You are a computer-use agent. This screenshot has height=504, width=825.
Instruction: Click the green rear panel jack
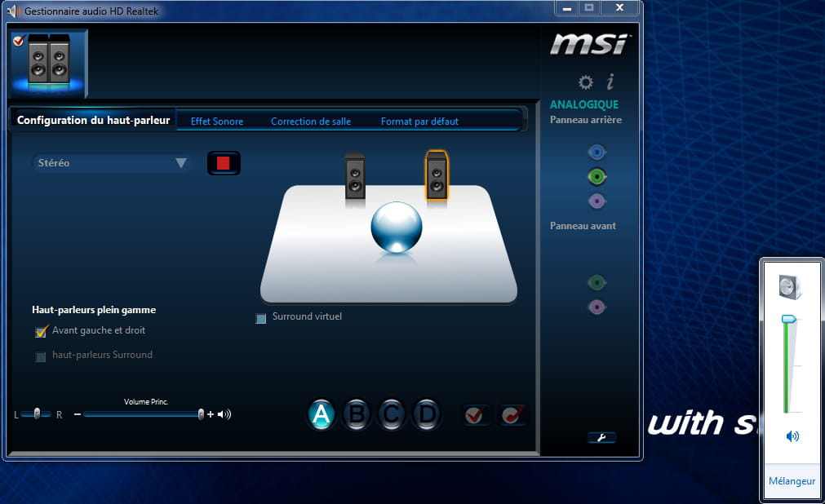597,177
